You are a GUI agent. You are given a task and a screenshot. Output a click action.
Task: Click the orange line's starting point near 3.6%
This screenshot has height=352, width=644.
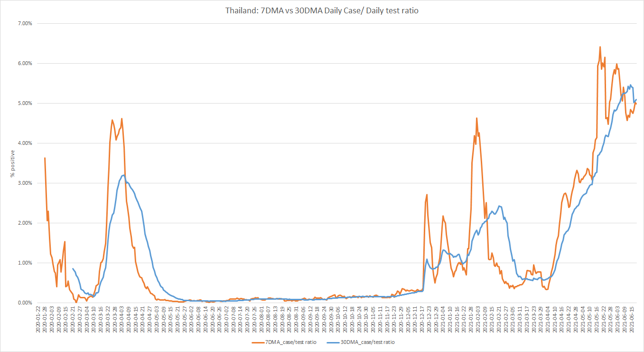[x=45, y=158]
